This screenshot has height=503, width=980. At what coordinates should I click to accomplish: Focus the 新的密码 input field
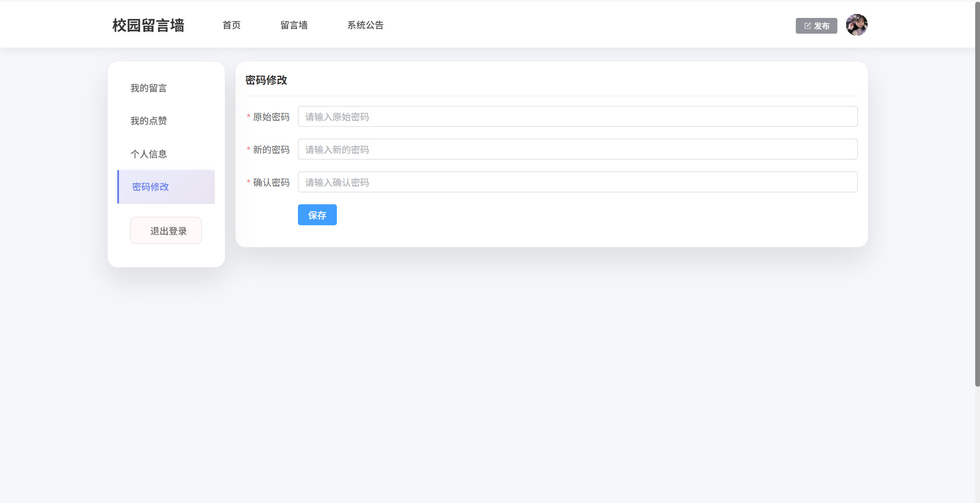pyautogui.click(x=577, y=150)
